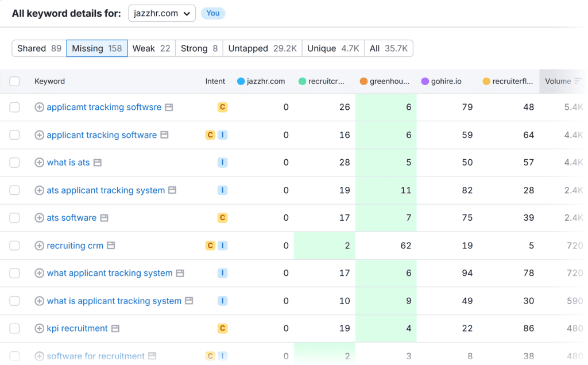Image resolution: width=588 pixels, height=365 pixels.
Task: Click the plus icon beside 'ats applicant tracking system'
Action: pos(39,190)
